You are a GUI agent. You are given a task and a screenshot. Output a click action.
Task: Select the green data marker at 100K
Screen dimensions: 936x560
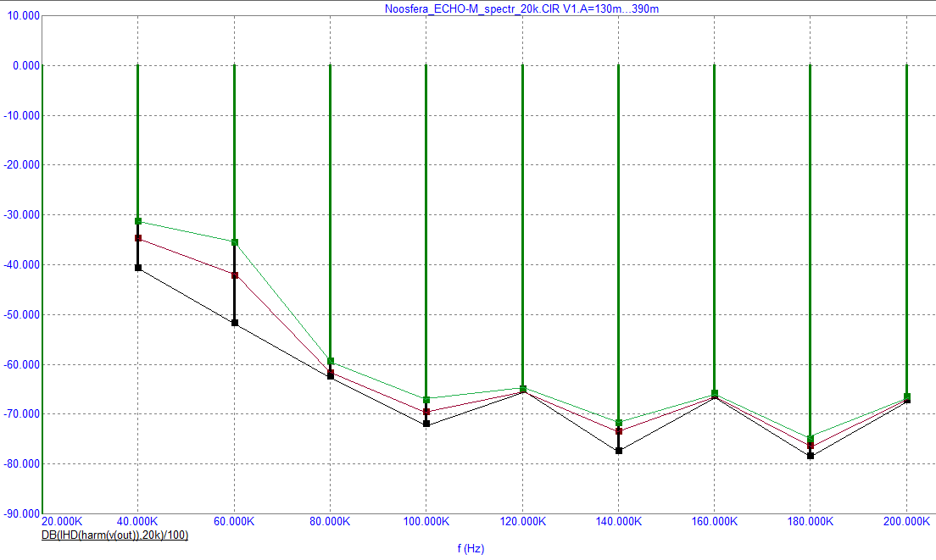(x=426, y=400)
